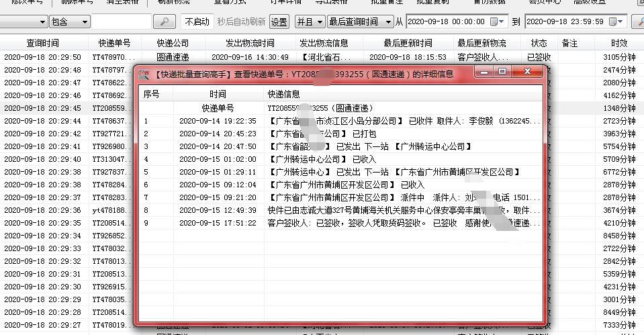Click the 时间 header in the dialog
The height and width of the screenshot is (335, 644).
point(218,94)
